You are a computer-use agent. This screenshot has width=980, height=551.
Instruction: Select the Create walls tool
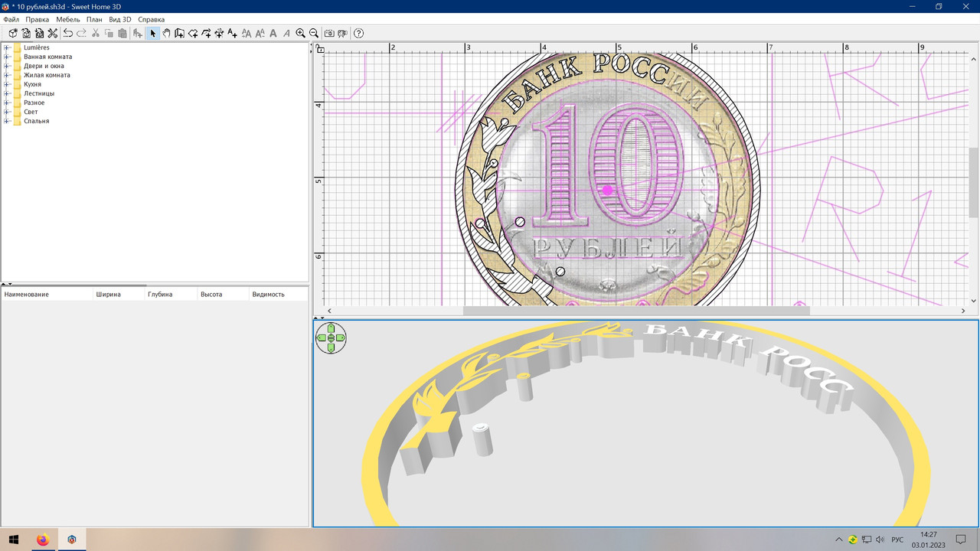[x=179, y=33]
